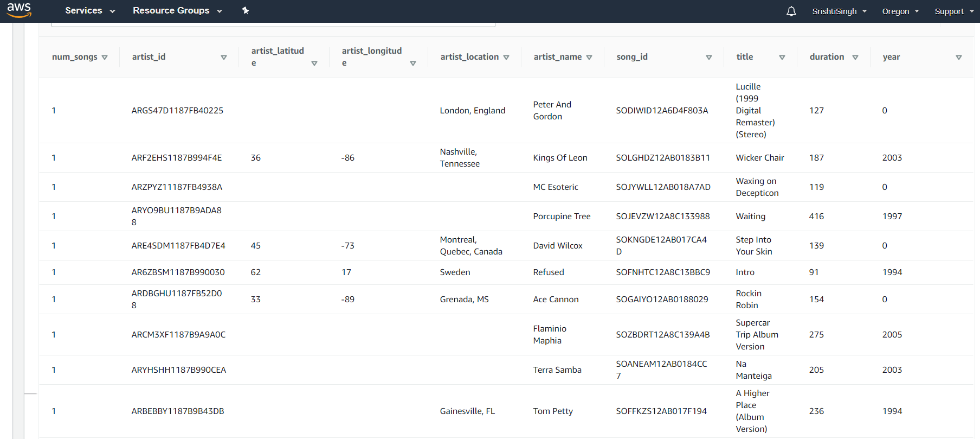Click the AWS logo home icon

click(x=19, y=10)
